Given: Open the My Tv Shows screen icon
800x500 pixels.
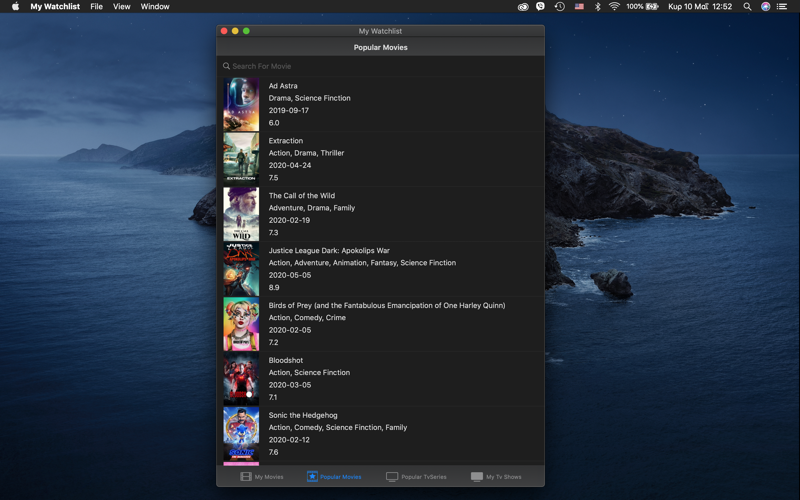Looking at the screenshot, I should tap(477, 477).
